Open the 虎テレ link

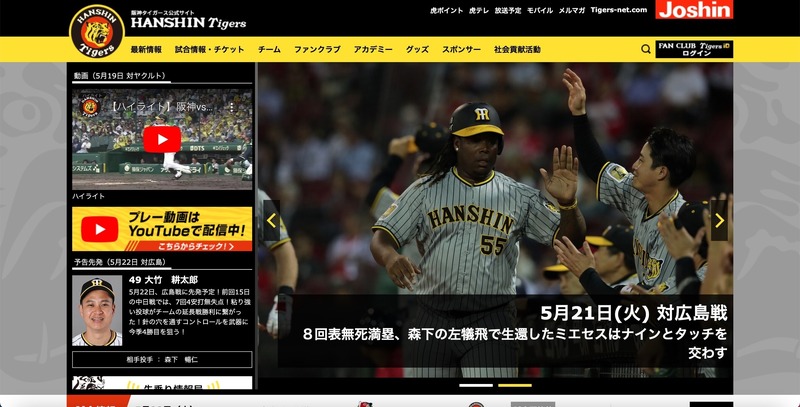pos(478,10)
